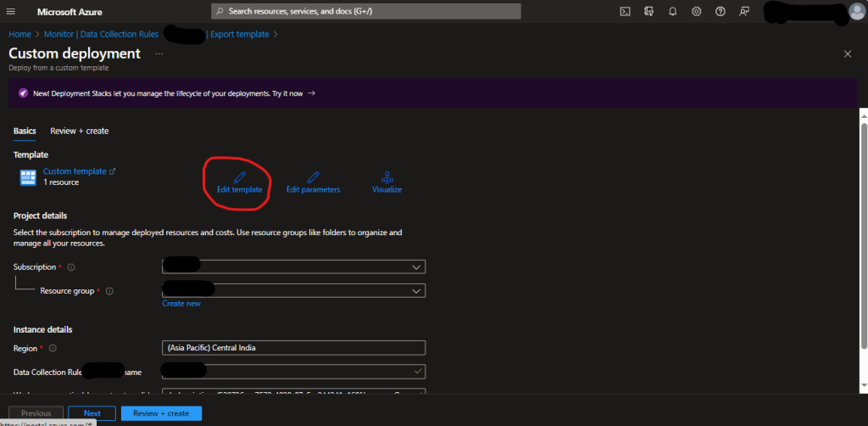Click the Visualize diagram icon
This screenshot has width=868, height=426.
click(387, 177)
